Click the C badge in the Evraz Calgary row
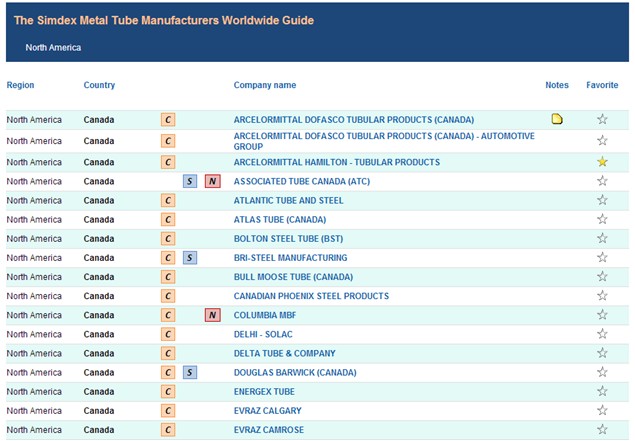 click(x=168, y=411)
